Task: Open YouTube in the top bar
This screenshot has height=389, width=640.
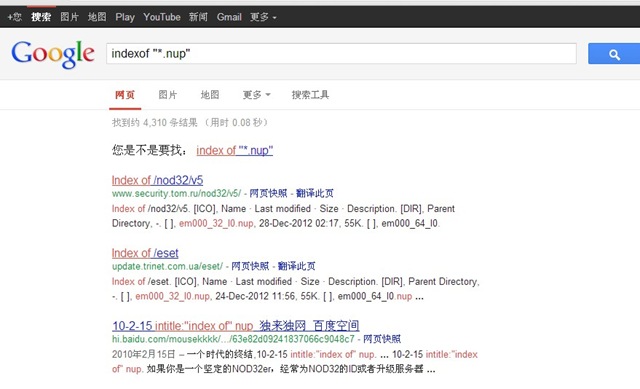Action: pos(162,17)
